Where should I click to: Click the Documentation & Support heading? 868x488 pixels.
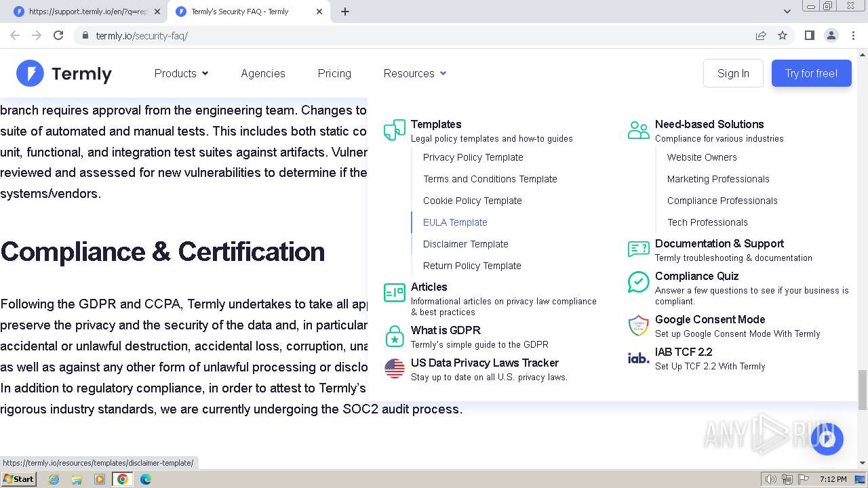point(719,243)
